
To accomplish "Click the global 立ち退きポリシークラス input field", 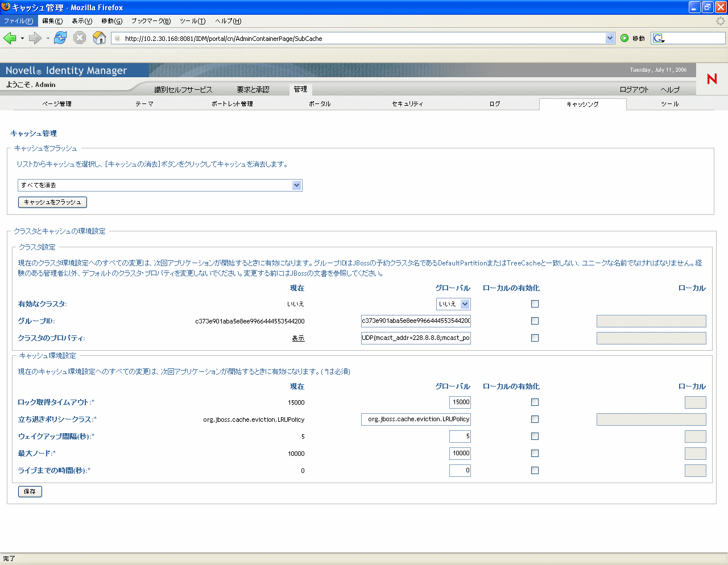I will [x=416, y=419].
